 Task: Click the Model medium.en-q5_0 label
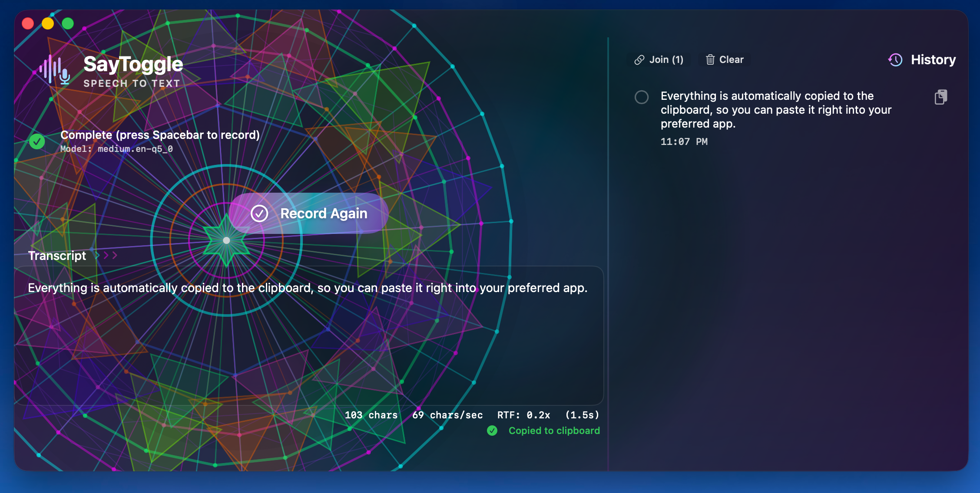coord(116,149)
